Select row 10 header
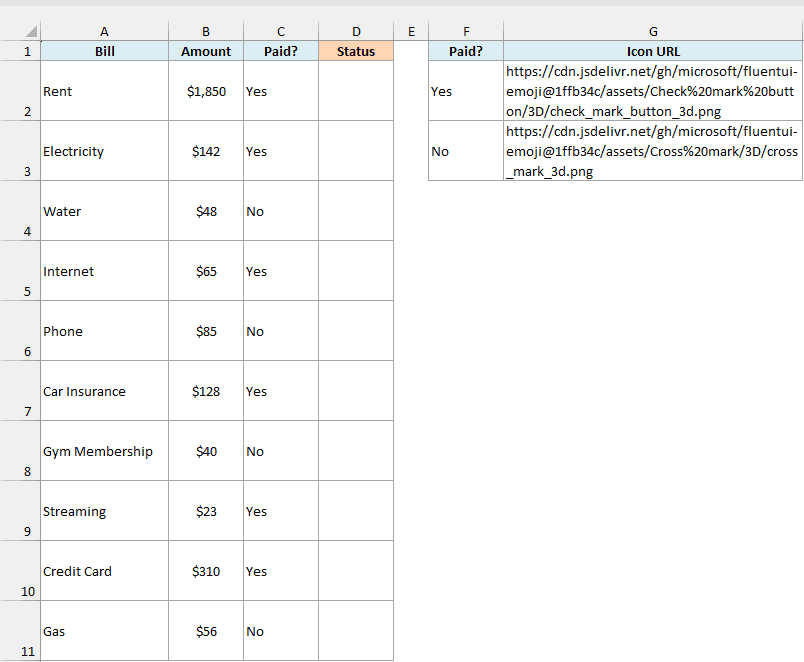This screenshot has height=662, width=804. 21,571
